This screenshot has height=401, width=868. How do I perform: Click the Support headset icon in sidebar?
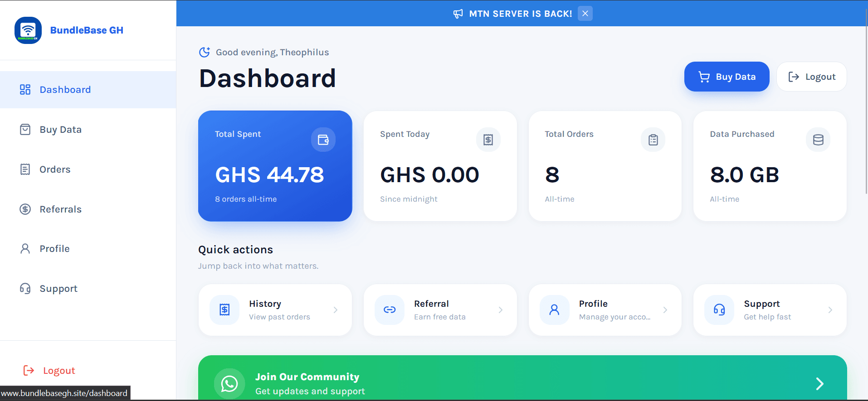25,289
